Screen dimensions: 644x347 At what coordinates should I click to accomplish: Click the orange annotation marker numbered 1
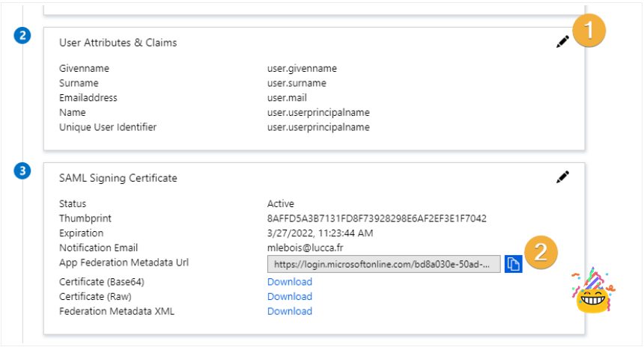click(589, 31)
